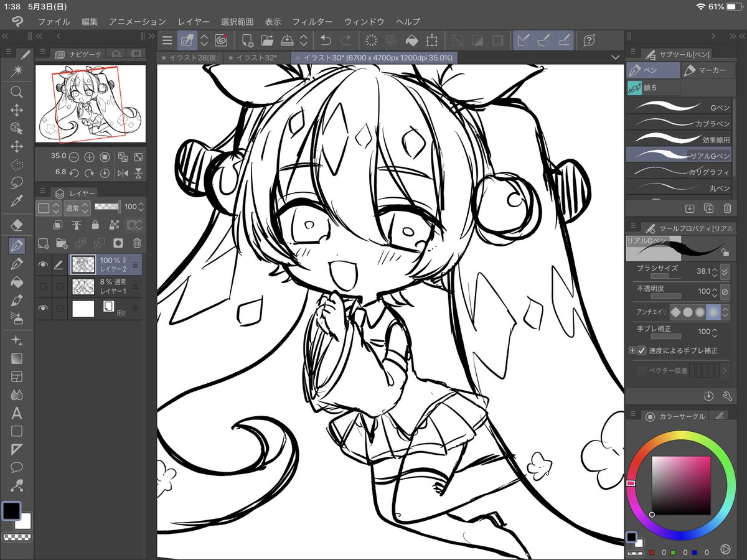Viewport: 747px width, 560px height.
Task: Expand 速度による手ブレ補正 plus box
Action: pyautogui.click(x=632, y=350)
